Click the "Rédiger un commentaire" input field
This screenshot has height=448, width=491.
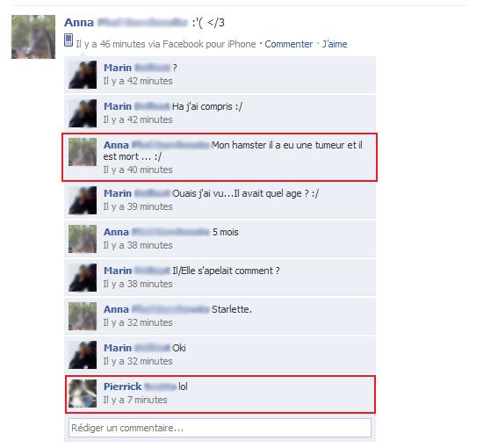[220, 428]
